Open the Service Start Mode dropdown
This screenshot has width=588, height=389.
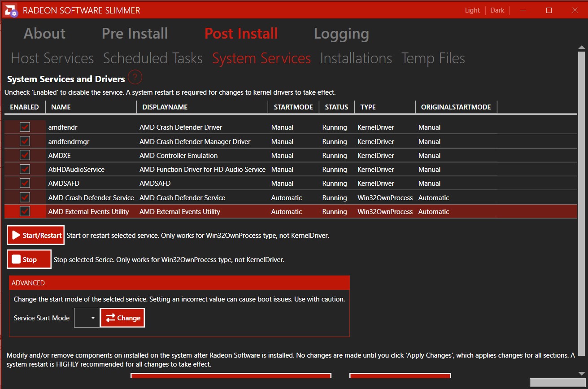click(87, 318)
